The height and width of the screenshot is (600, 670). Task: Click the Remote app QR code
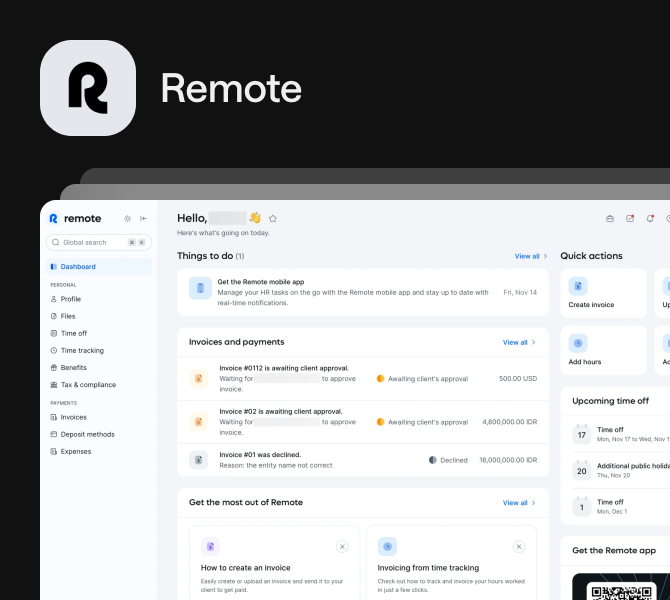622,592
